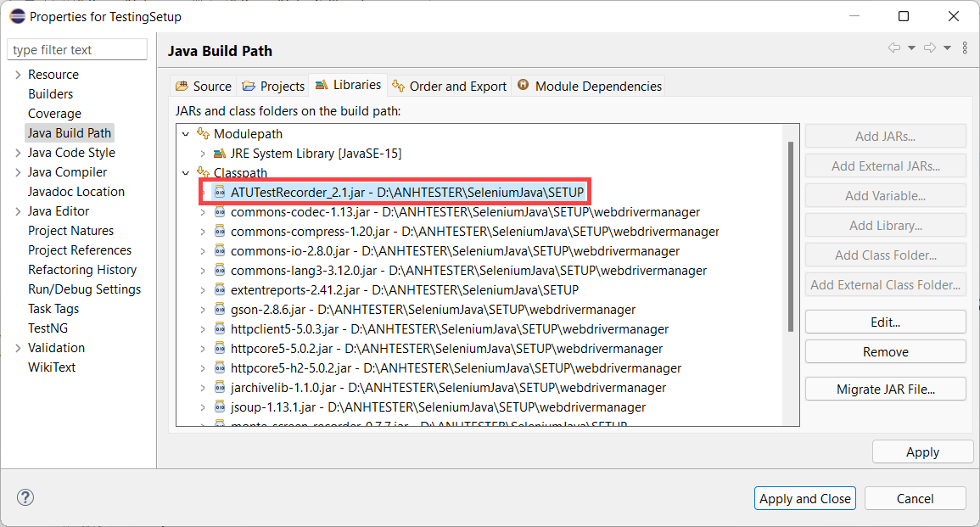Collapse the Modulepath tree node

click(x=186, y=134)
